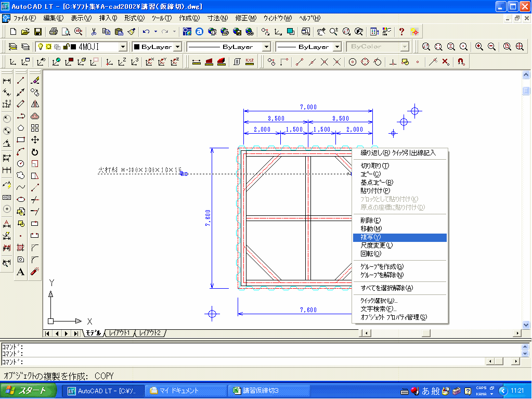532x399 pixels.
Task: Select 移動(M) from the context menu
Action: [400, 229]
